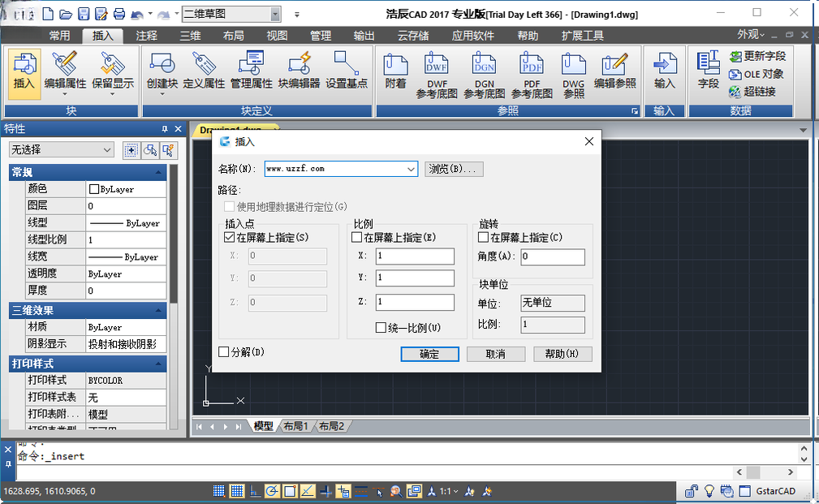Click the Browse button in Insert dialog

(x=454, y=169)
